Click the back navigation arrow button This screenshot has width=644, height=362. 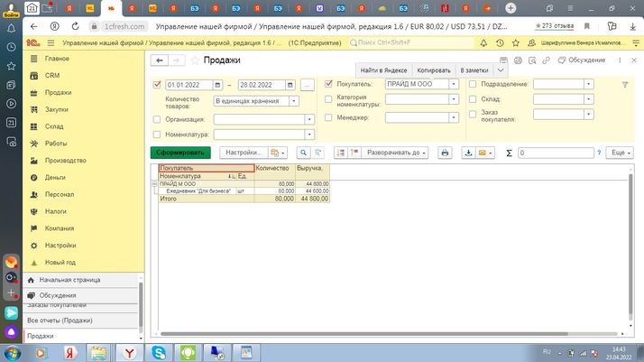[x=160, y=60]
